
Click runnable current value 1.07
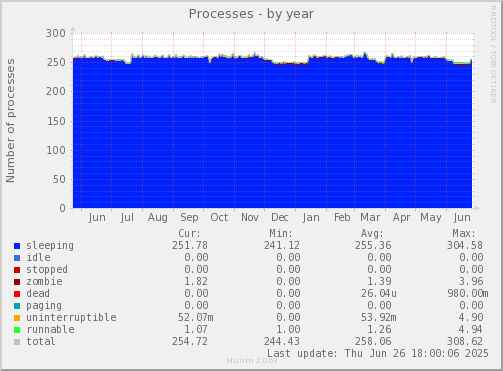[x=196, y=330]
